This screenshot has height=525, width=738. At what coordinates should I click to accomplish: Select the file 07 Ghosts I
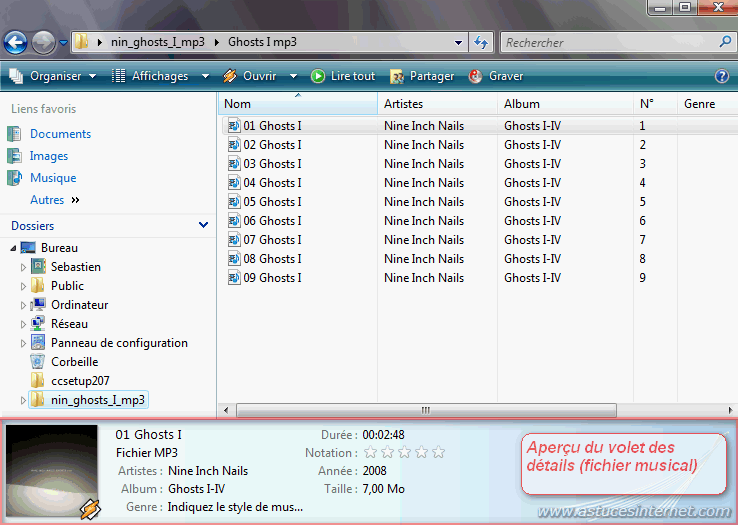(272, 240)
